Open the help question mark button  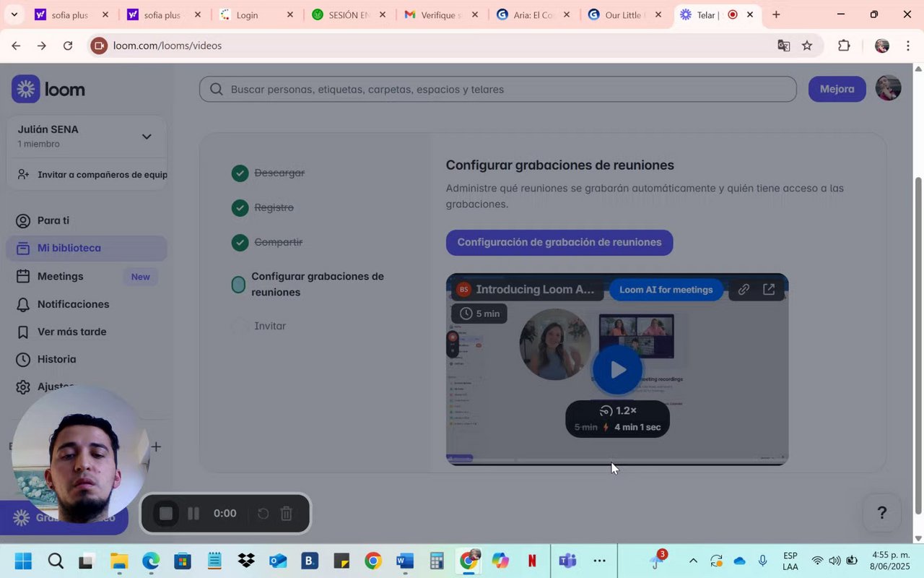[x=881, y=512]
